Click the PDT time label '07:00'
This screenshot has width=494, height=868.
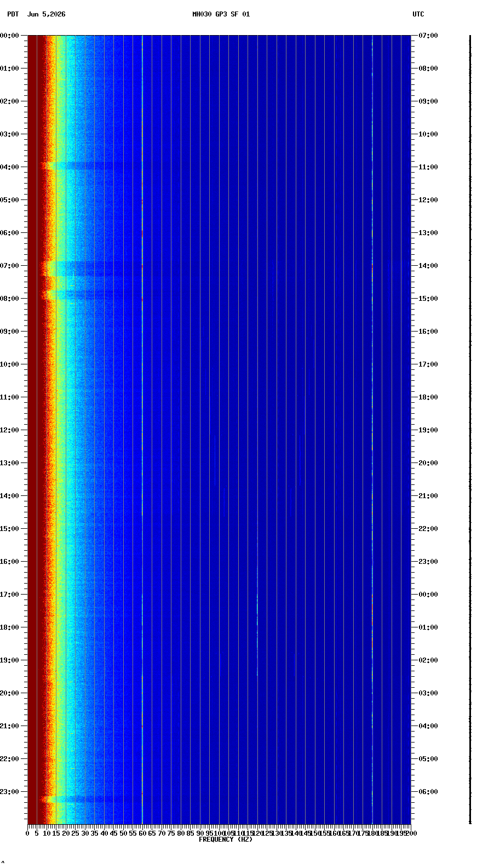pos(9,266)
